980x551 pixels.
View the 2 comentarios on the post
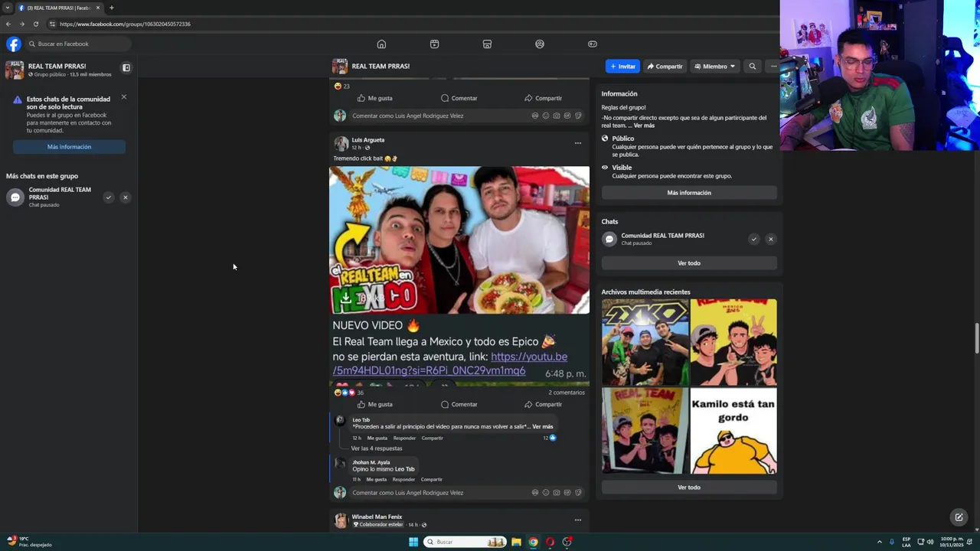coord(567,393)
